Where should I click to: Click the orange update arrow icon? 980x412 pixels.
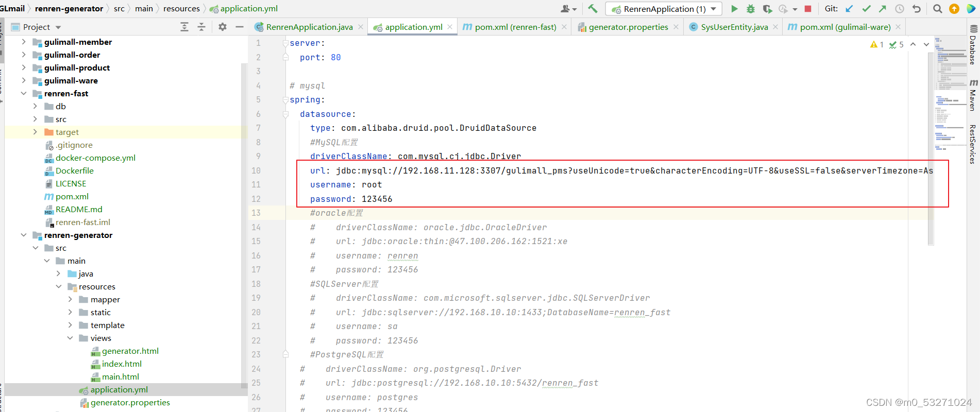coord(954,9)
